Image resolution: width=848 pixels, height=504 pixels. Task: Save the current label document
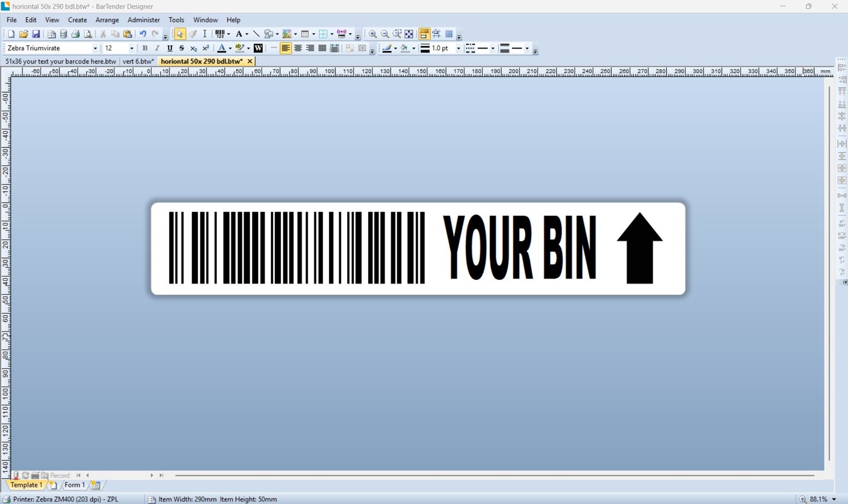coord(36,34)
